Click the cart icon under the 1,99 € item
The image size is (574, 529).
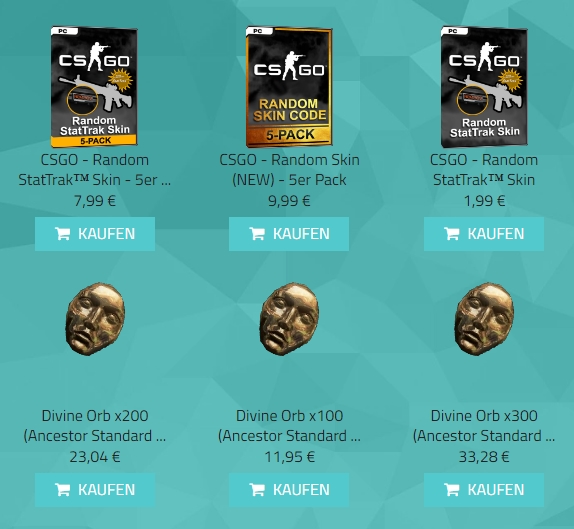[451, 234]
